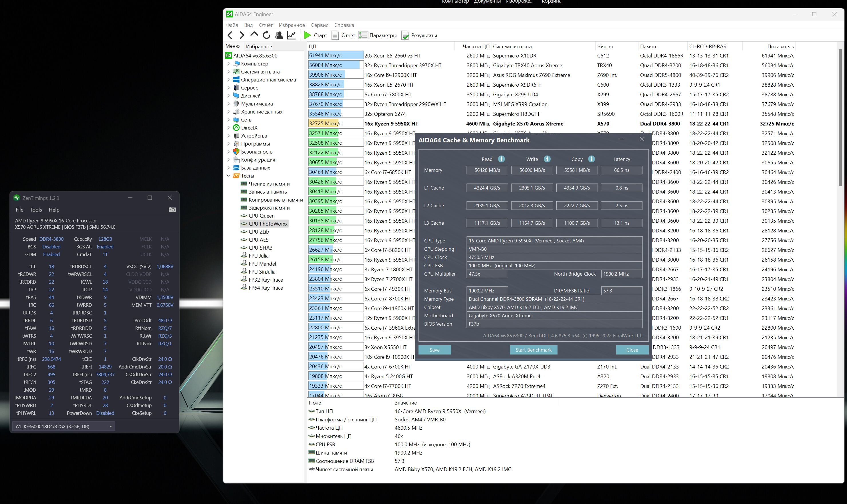Click the Results icon in toolbar
The width and height of the screenshot is (847, 504).
coord(405,35)
